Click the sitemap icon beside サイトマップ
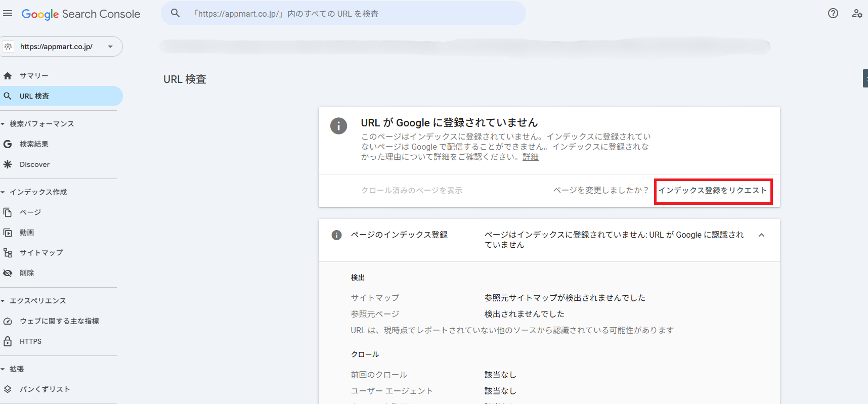The image size is (868, 404). coord(8,253)
